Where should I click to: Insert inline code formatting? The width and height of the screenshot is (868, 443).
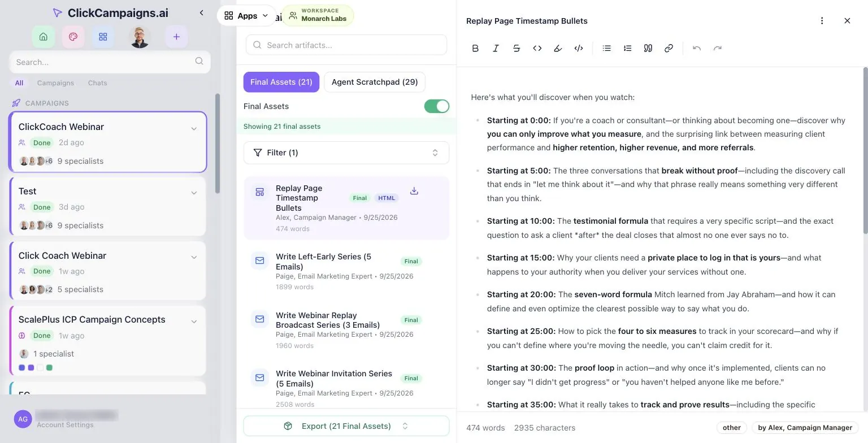click(537, 49)
